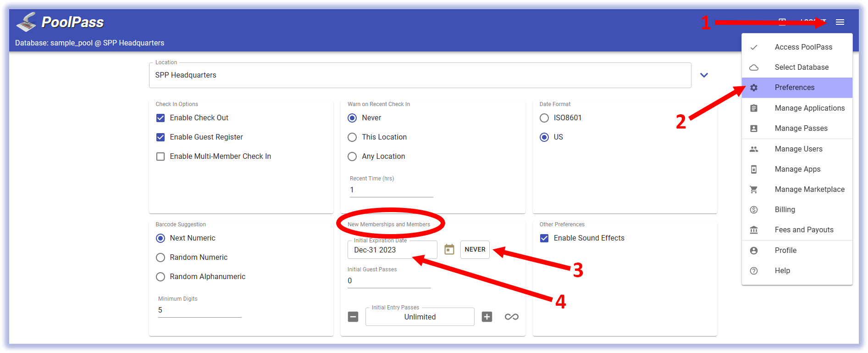Expand the Location dropdown chevron
Image resolution: width=868 pixels, height=353 pixels.
[704, 75]
